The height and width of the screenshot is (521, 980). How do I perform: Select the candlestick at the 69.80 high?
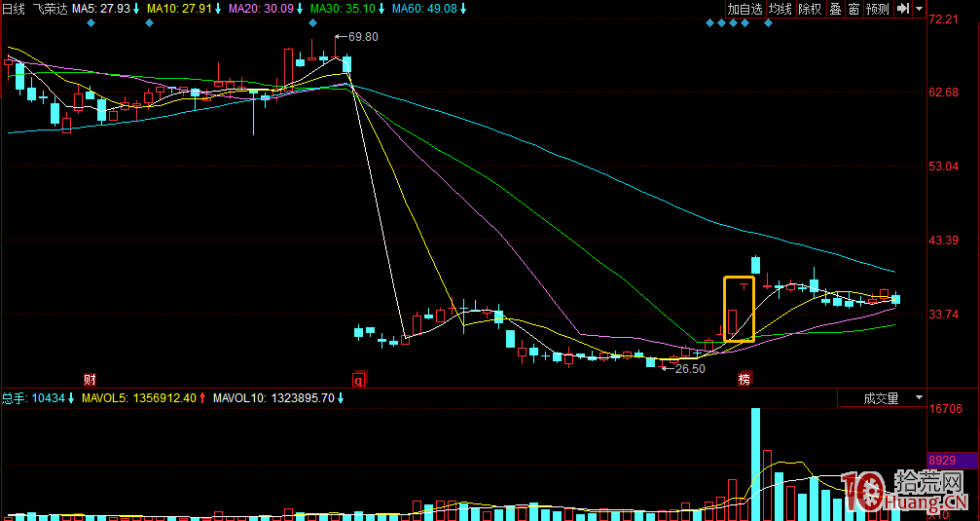(x=336, y=48)
